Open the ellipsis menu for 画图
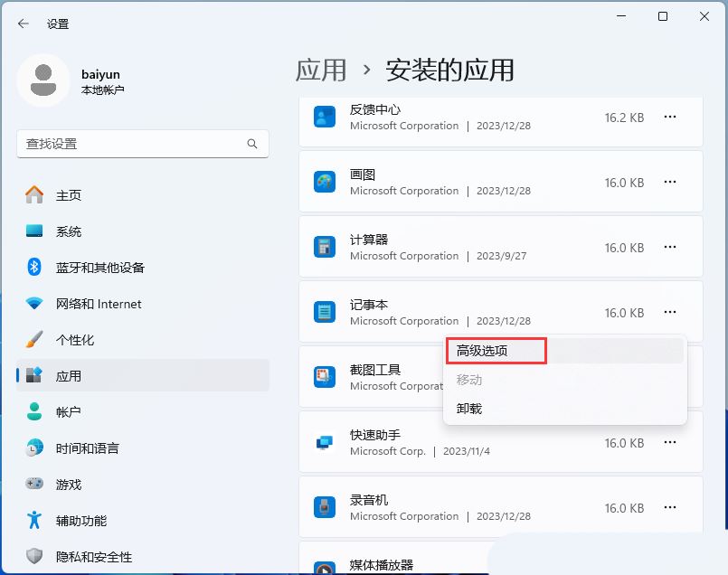The height and width of the screenshot is (575, 728). coord(670,182)
